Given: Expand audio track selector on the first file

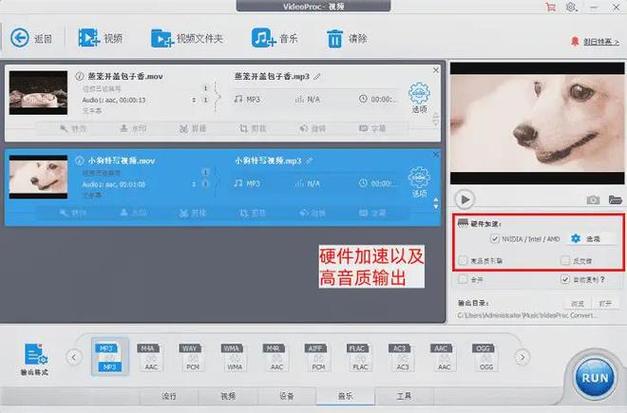Looking at the screenshot, I should pyautogui.click(x=206, y=100).
